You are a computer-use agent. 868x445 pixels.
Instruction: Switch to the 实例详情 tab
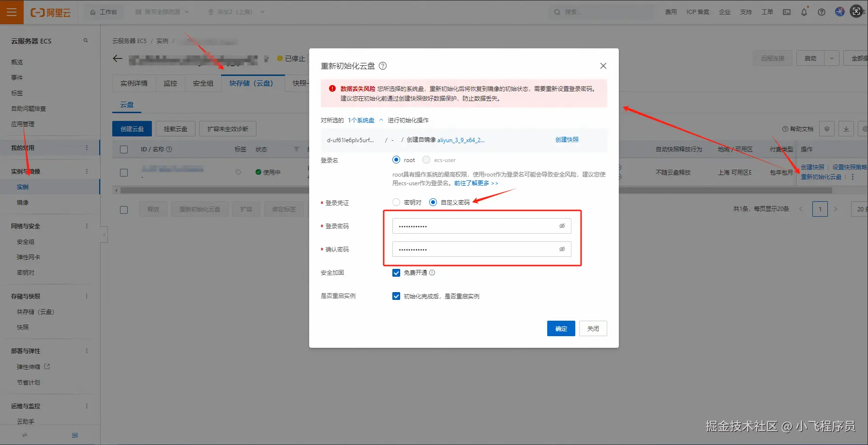(x=134, y=83)
